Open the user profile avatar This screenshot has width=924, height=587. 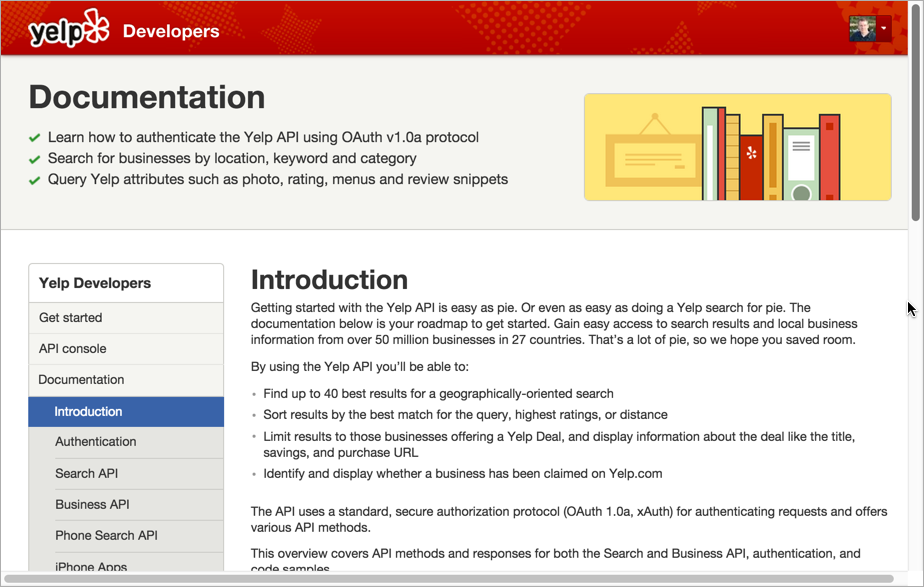(862, 28)
